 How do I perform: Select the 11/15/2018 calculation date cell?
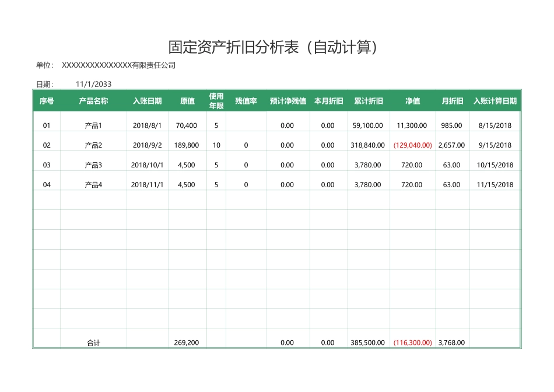pyautogui.click(x=495, y=185)
